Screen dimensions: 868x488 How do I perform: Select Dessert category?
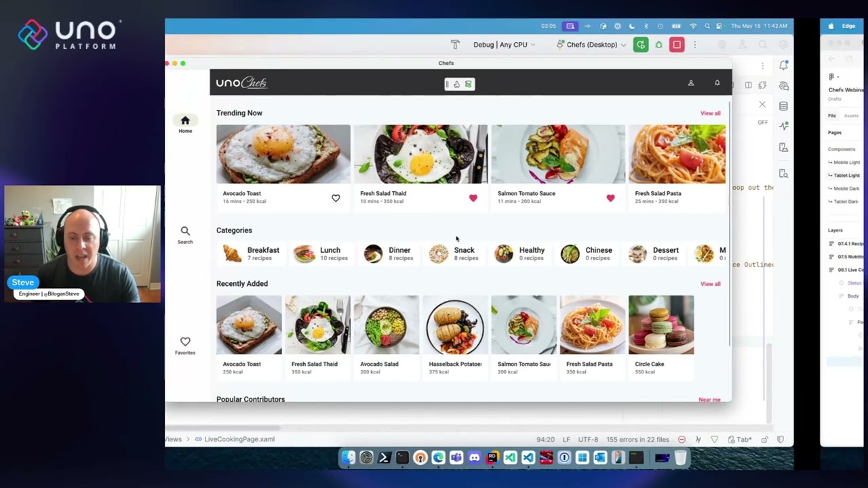653,253
